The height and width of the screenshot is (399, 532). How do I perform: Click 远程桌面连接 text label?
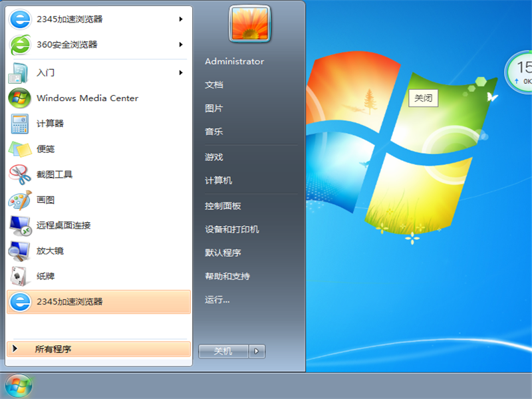pos(63,225)
